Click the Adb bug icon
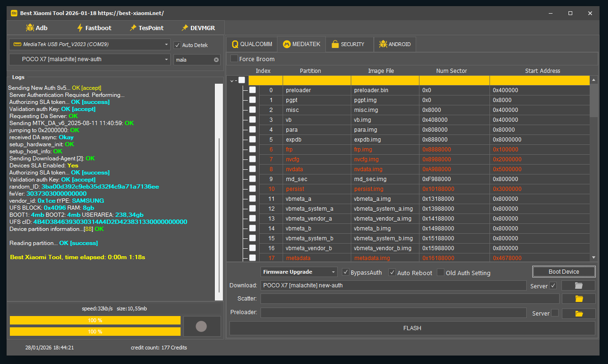The height and width of the screenshot is (364, 608). click(x=30, y=28)
